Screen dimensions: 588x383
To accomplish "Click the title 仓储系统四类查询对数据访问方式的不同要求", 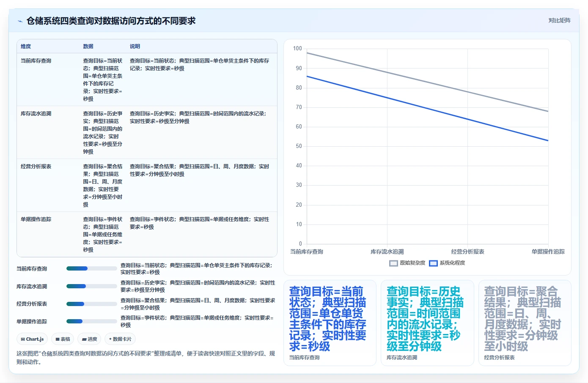I will click(x=111, y=21).
